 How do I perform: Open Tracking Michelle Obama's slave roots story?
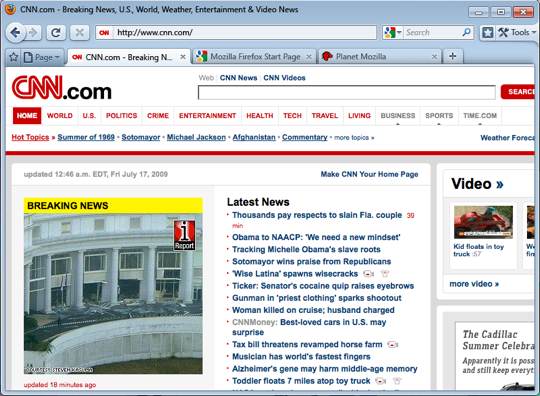coord(306,249)
